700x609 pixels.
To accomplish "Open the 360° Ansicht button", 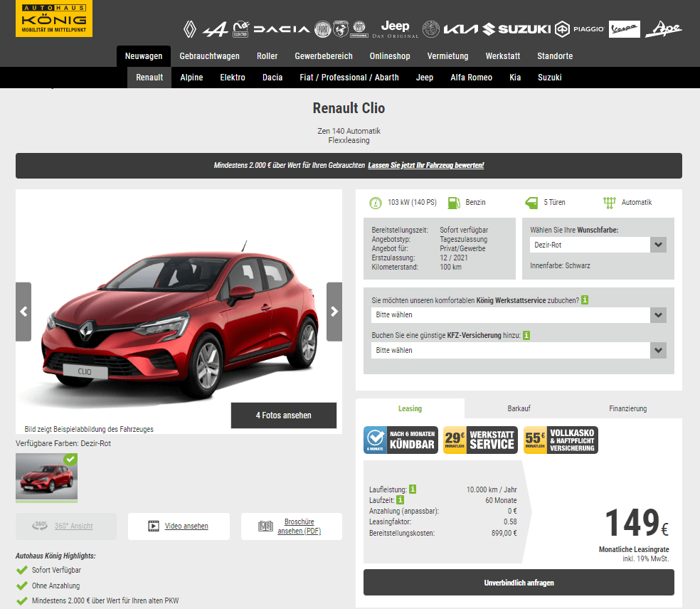I will click(66, 526).
